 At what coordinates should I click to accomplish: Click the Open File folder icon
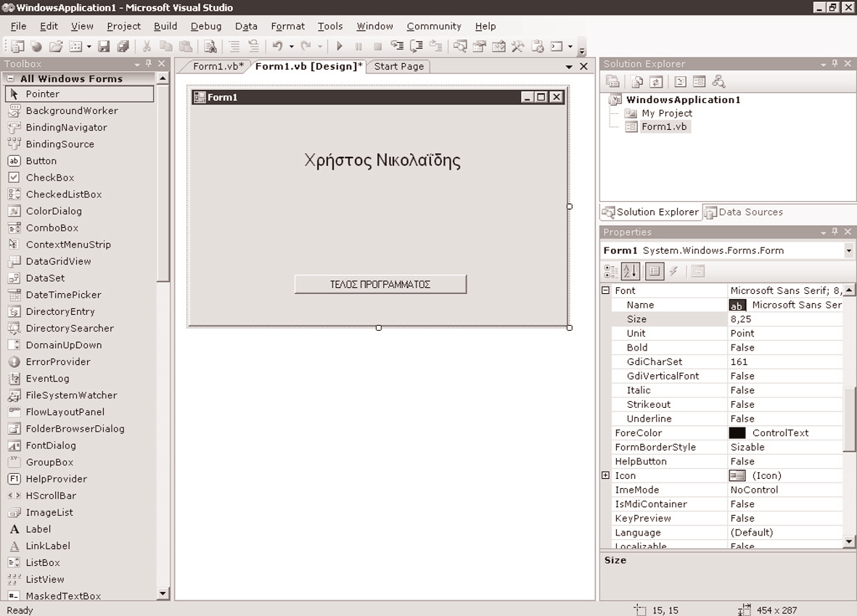[x=56, y=46]
